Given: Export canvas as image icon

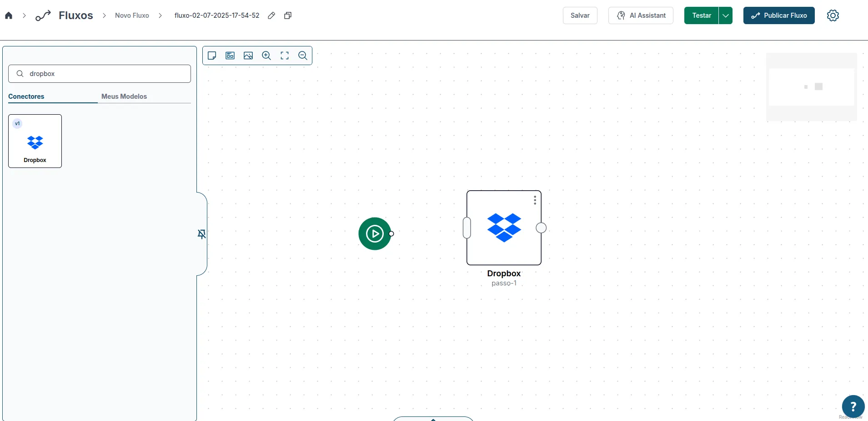Looking at the screenshot, I should [x=248, y=56].
